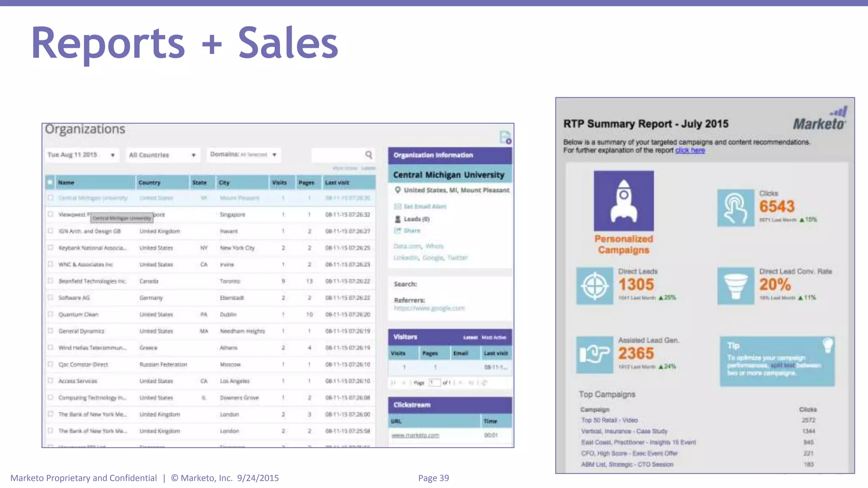Open the Top 50 Retail - Video campaign
The height and width of the screenshot is (488, 868).
tap(609, 420)
